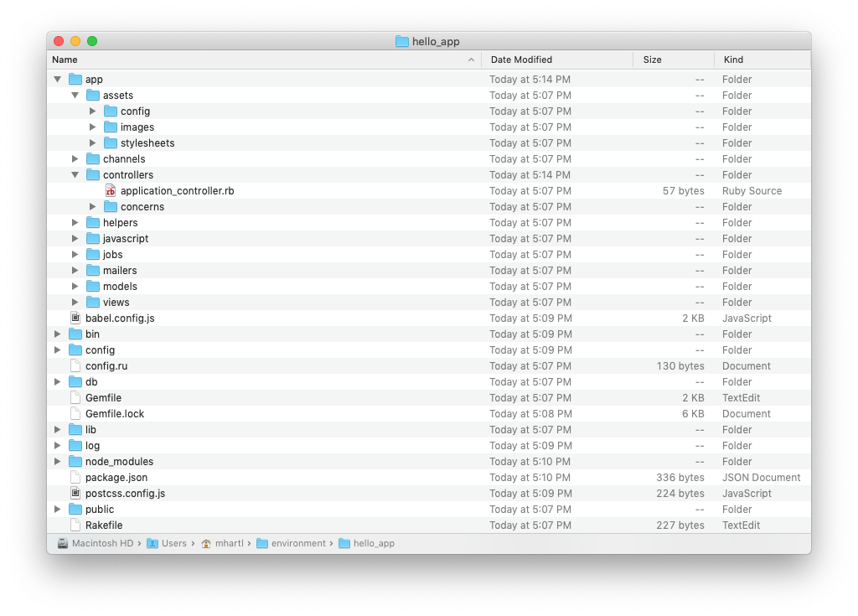Collapse the app folder disclosure triangle
This screenshot has height=616, width=858.
(x=58, y=80)
